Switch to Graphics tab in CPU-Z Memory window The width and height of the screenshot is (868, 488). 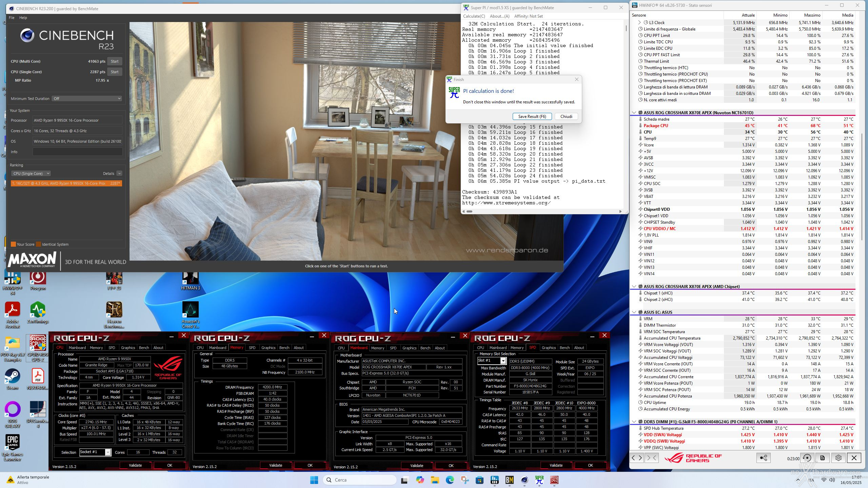pyautogui.click(x=268, y=348)
